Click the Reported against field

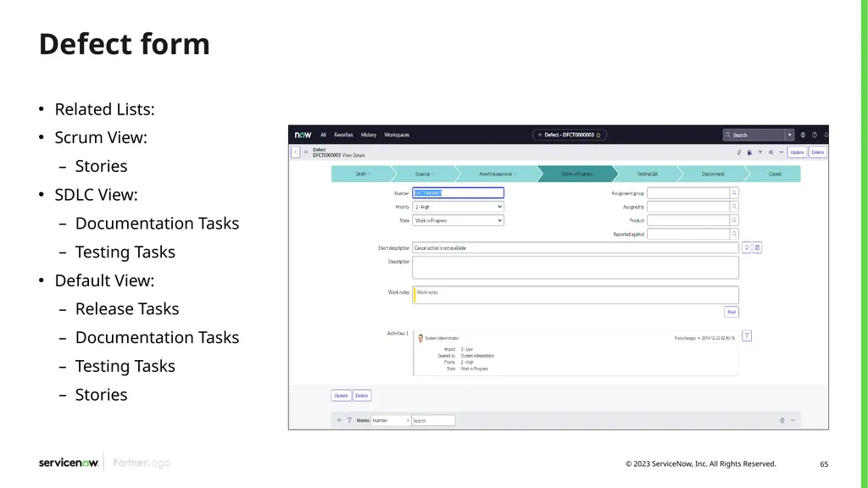(x=688, y=234)
